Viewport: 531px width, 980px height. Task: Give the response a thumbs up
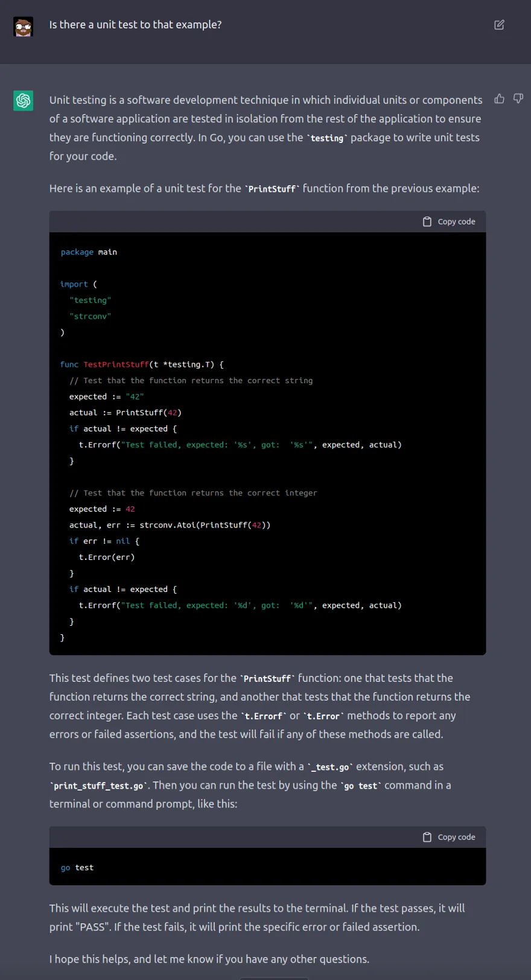pos(499,98)
